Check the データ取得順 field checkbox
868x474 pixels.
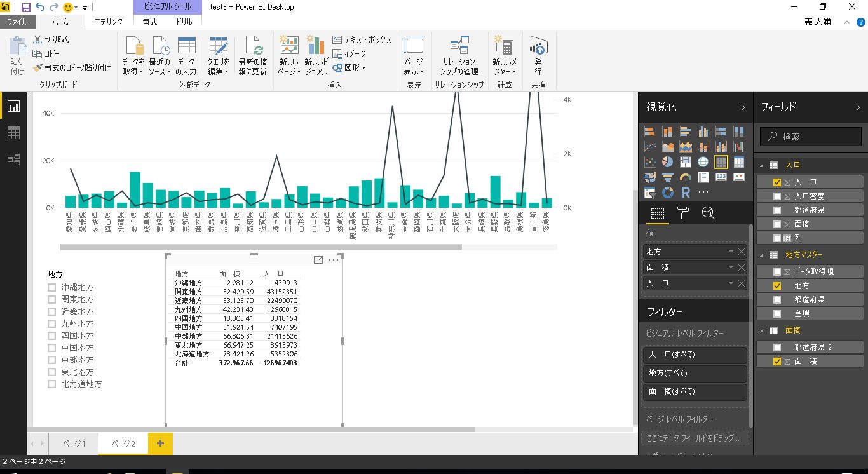[x=777, y=271]
